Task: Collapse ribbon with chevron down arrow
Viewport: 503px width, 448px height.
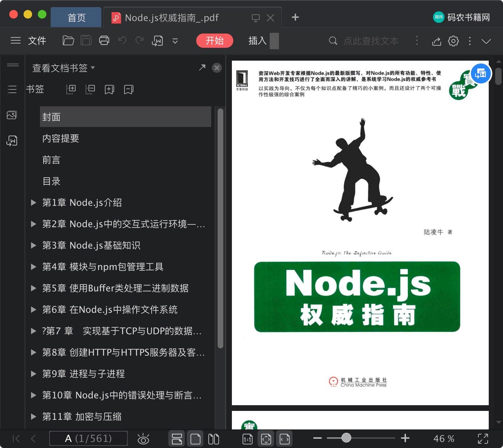Action: (486, 41)
